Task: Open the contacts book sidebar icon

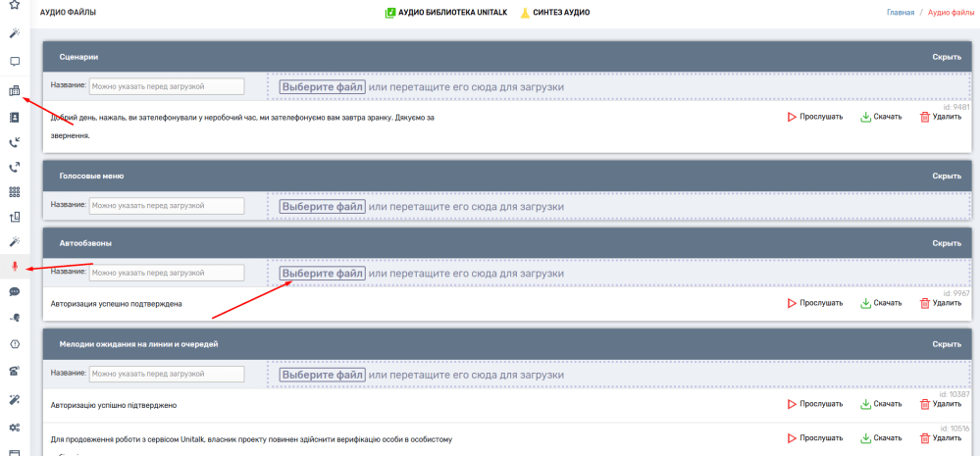Action: tap(15, 117)
